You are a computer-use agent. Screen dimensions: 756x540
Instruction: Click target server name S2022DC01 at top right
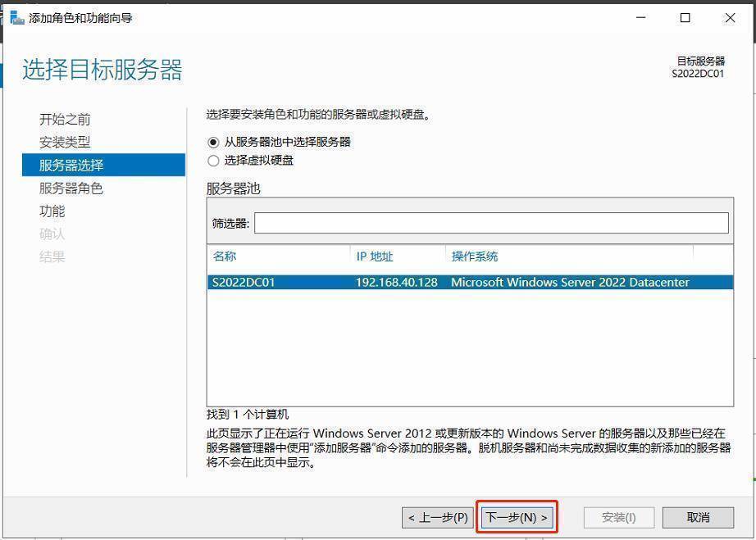[x=698, y=74]
